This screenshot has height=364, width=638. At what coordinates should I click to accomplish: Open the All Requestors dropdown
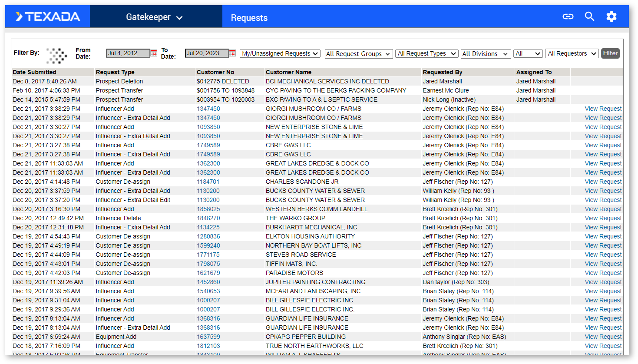(572, 53)
